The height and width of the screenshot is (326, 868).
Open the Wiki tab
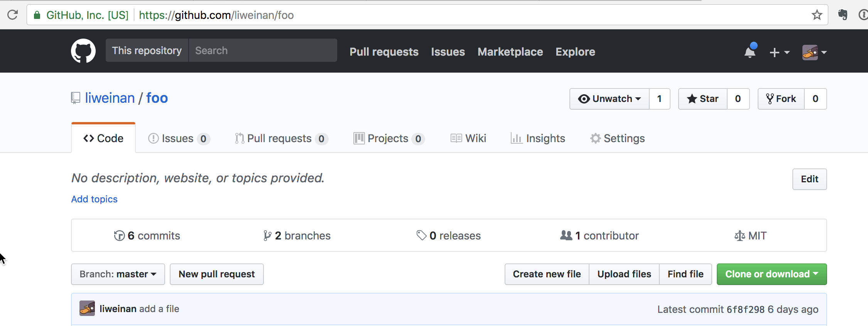pyautogui.click(x=468, y=138)
